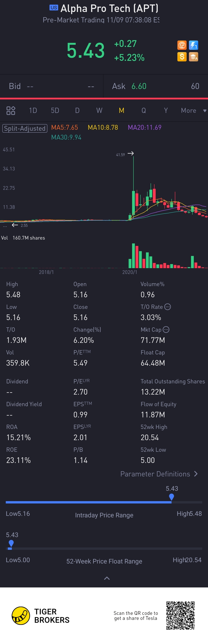Tap the Volume% value 0.96
The width and height of the screenshot is (208, 644).
(148, 295)
